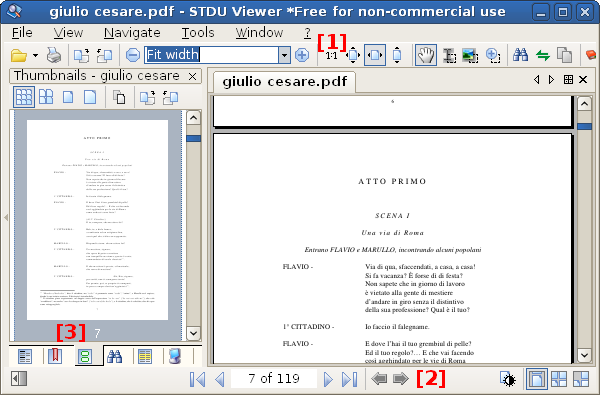Viewport: 600px width, 395px height.
Task: Select the Hand tool
Action: pos(426,55)
